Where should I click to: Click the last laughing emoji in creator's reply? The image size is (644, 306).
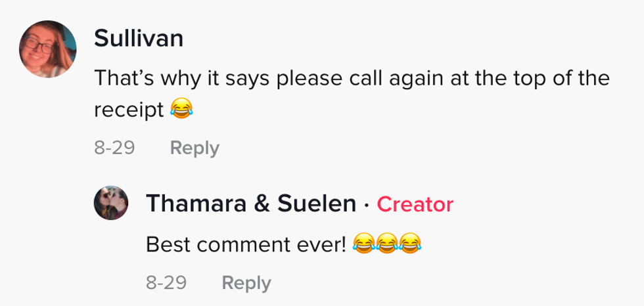coord(411,244)
